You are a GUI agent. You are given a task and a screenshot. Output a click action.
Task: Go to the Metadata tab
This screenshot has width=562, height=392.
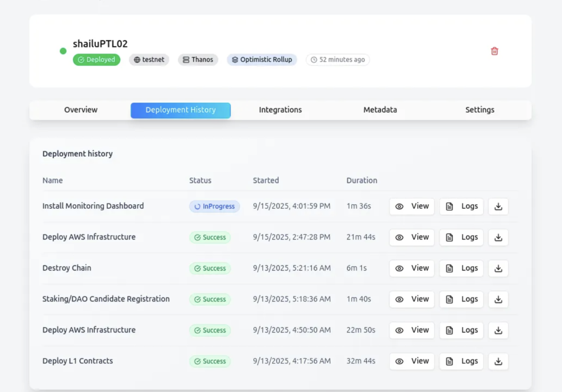380,110
